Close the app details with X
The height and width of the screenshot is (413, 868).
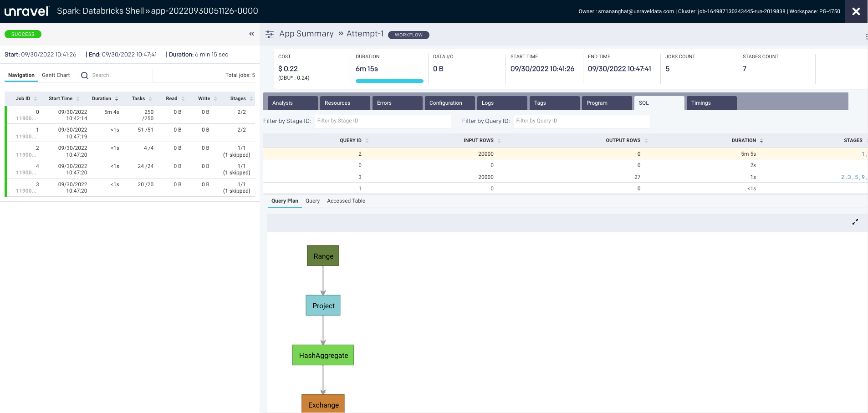point(856,11)
